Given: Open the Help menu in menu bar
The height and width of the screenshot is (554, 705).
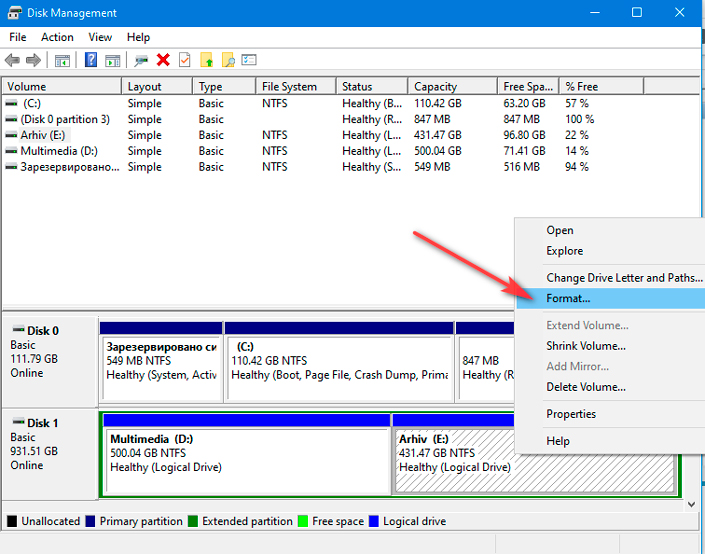Looking at the screenshot, I should pyautogui.click(x=138, y=37).
